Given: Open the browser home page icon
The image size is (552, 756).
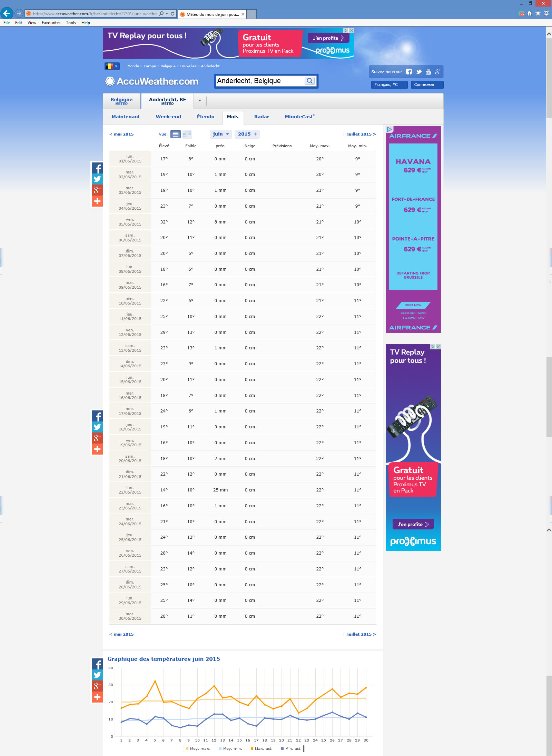Looking at the screenshot, I should (x=530, y=13).
